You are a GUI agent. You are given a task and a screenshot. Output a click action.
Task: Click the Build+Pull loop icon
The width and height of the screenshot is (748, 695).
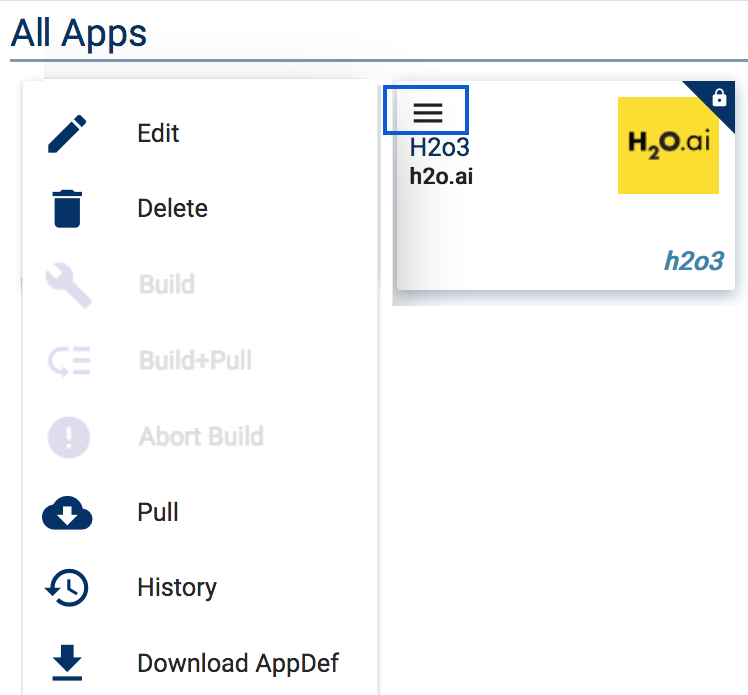tap(69, 361)
